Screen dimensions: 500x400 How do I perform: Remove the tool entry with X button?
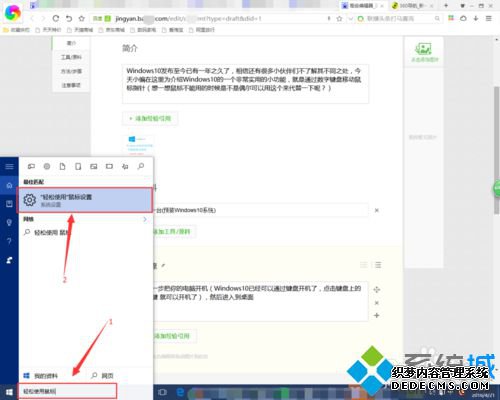click(x=377, y=210)
